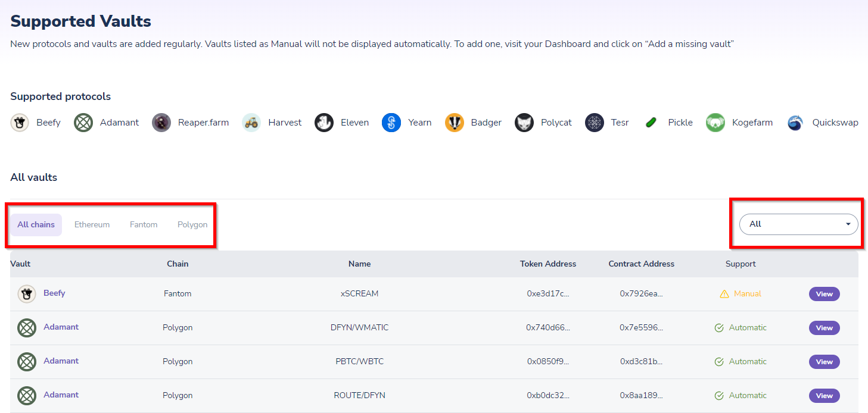868x413 pixels.
Task: Open Beefy link in xSCREAM row
Action: tap(54, 293)
